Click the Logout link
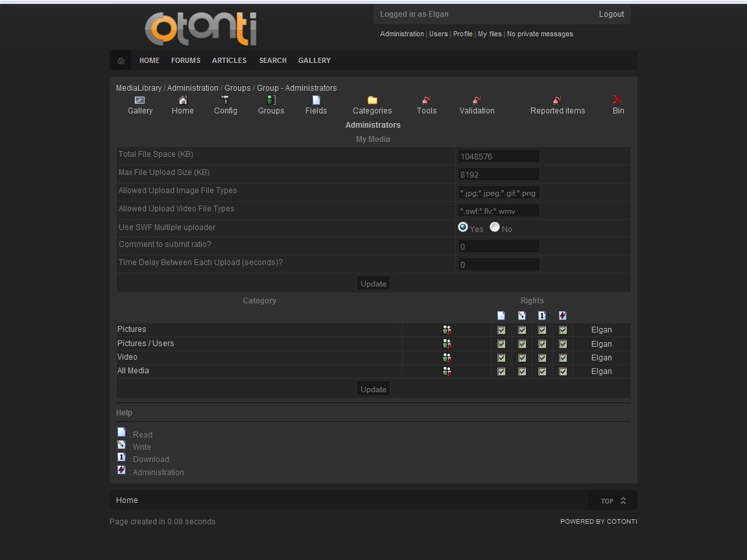This screenshot has height=560, width=747. [x=611, y=14]
